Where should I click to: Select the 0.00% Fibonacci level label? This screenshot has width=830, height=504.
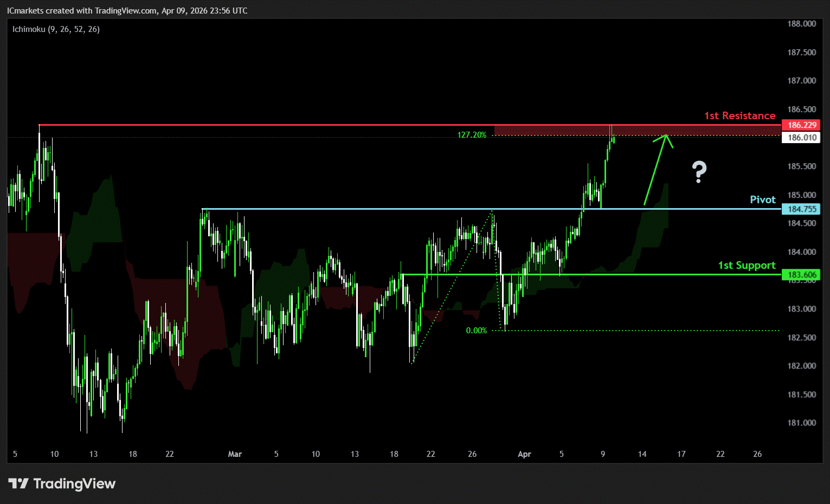tap(476, 331)
